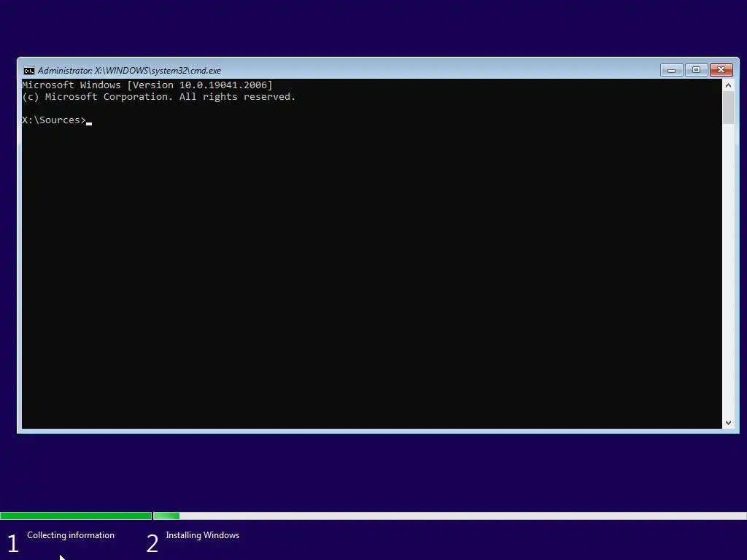Click the X:\Sources> command prompt line
The image size is (747, 560).
(57, 120)
